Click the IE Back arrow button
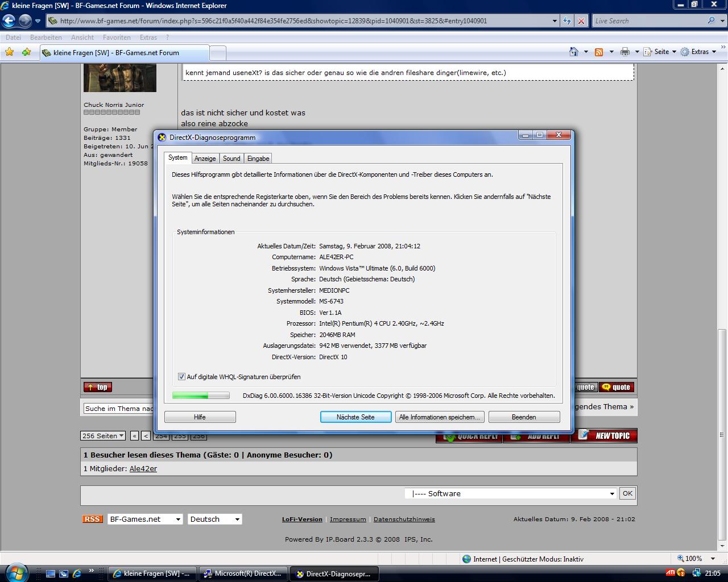Viewport: 728px width, 582px height. point(9,21)
